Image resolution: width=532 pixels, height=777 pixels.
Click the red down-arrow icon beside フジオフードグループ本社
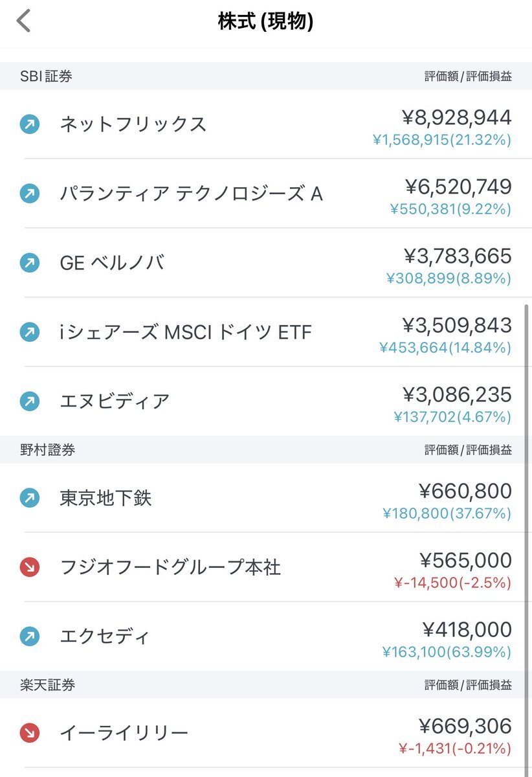[30, 567]
